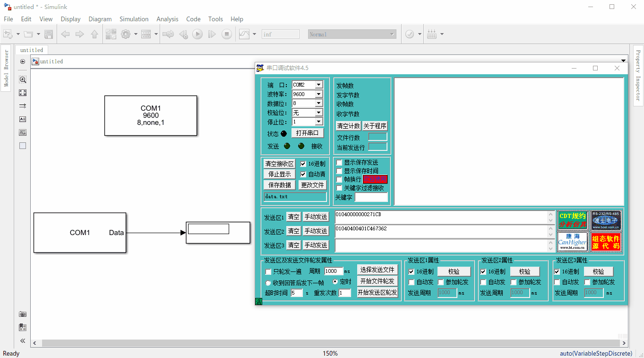Expand the 波特率 9600 dropdown
644x358 pixels.
pyautogui.click(x=318, y=94)
